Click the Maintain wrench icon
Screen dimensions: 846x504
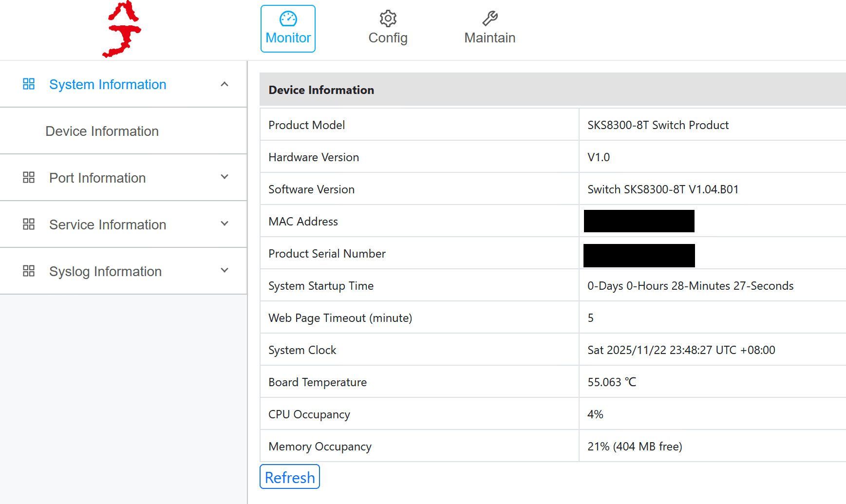(489, 19)
